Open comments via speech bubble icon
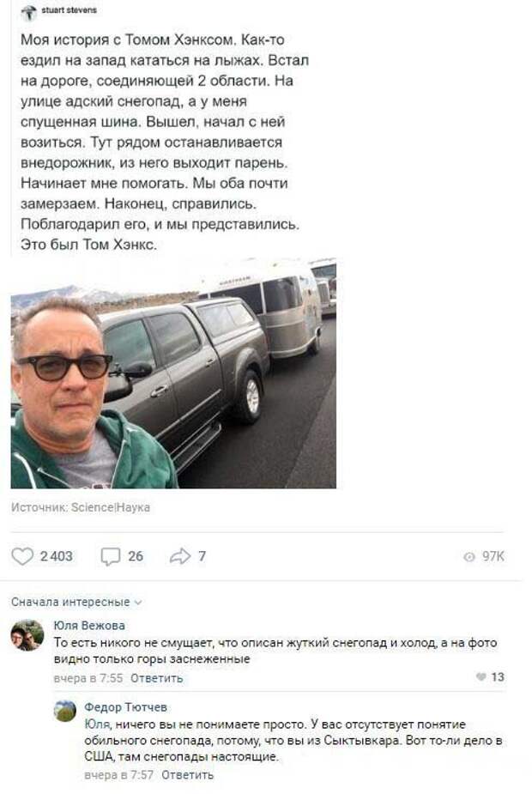532x794 pixels. pos(111,556)
